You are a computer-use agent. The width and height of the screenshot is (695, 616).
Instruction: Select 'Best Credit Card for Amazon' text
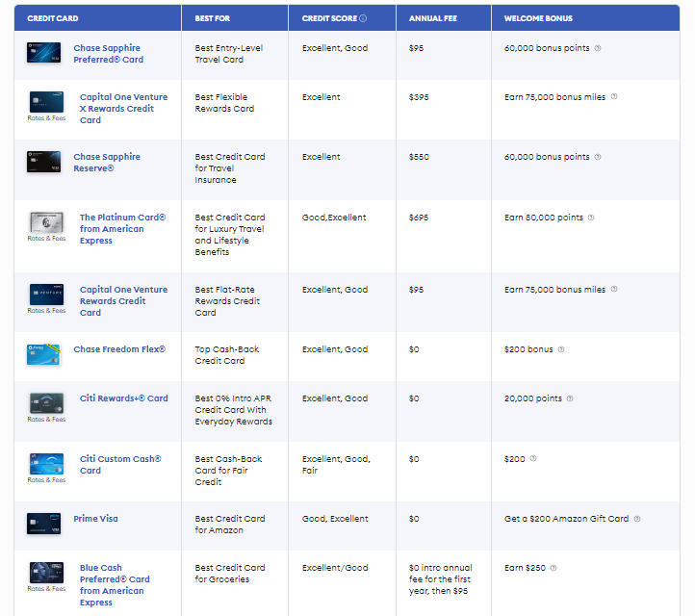(x=230, y=525)
